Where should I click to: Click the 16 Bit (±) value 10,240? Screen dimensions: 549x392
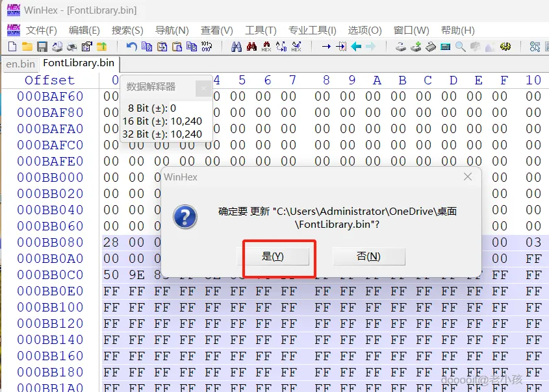(x=186, y=121)
